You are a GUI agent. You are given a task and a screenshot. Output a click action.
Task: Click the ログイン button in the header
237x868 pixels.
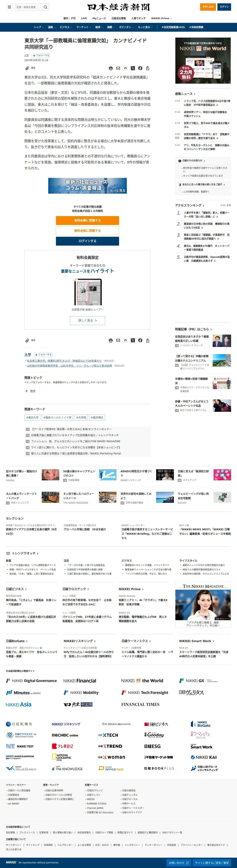(224, 7)
